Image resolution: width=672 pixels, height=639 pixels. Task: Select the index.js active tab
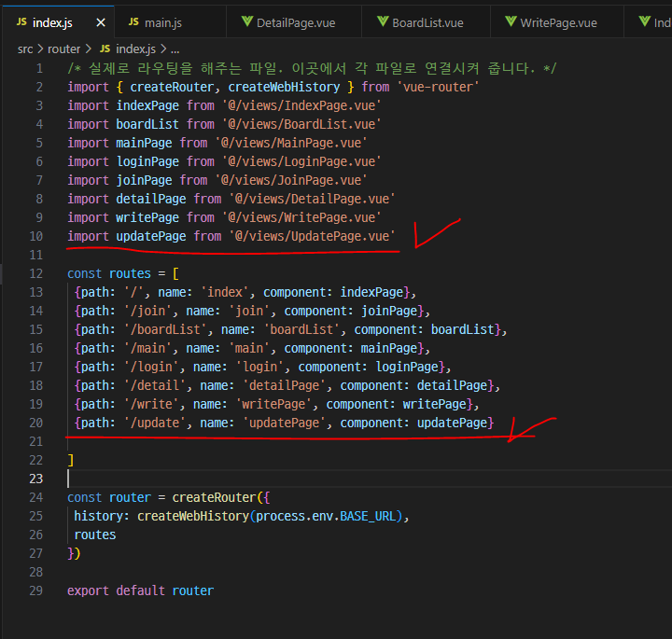point(58,22)
